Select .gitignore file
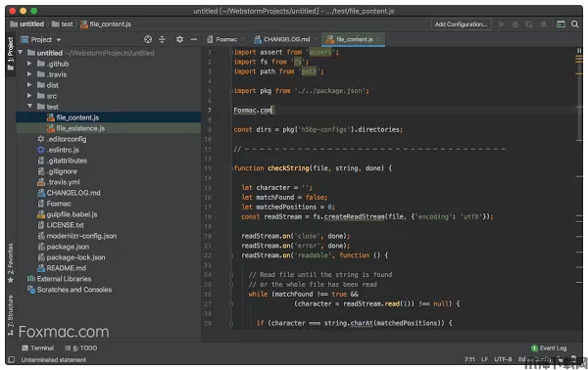 [58, 171]
